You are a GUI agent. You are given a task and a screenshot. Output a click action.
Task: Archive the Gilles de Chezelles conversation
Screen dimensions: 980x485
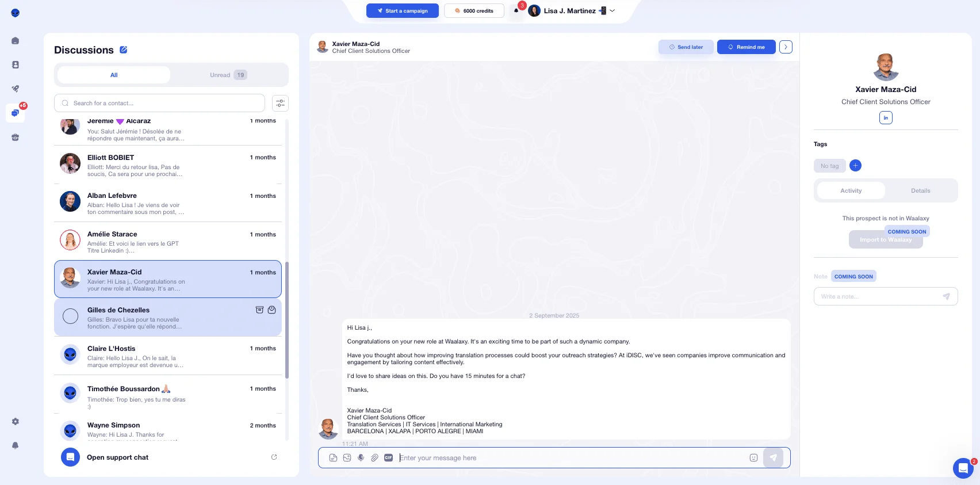(259, 310)
